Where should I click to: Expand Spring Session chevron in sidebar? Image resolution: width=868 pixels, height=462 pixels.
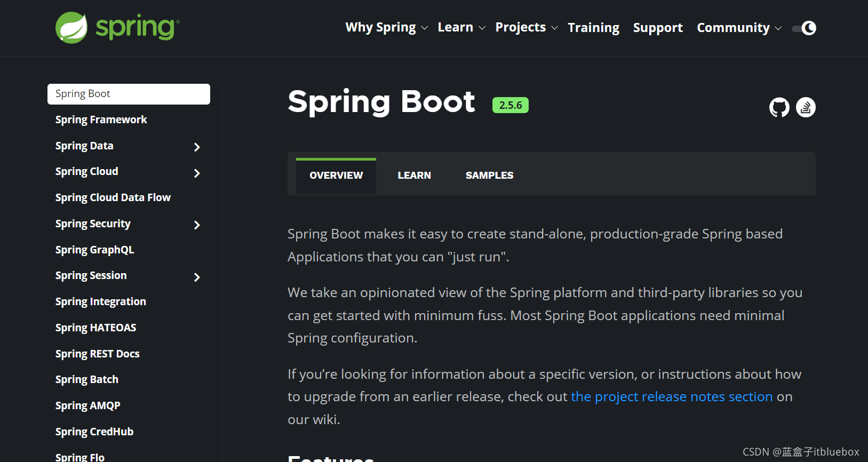[x=197, y=277]
